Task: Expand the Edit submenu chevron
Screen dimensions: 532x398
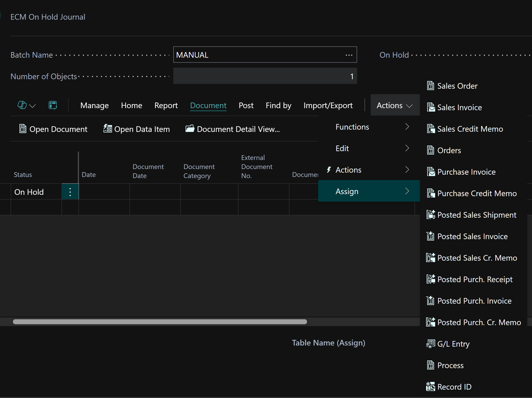Action: (407, 148)
